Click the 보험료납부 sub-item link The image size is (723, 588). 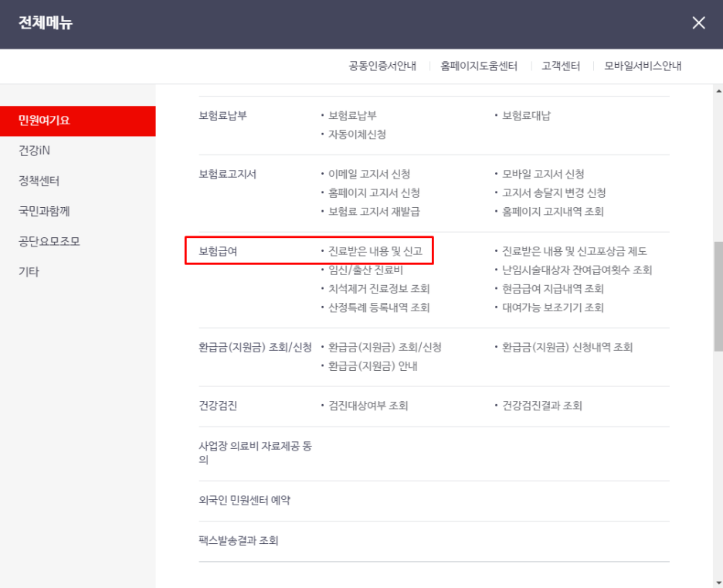352,116
